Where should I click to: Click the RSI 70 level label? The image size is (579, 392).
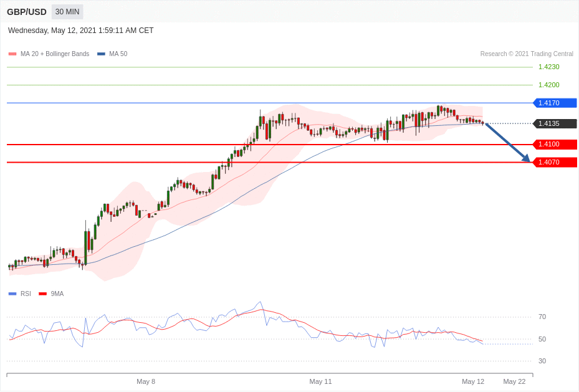542,317
